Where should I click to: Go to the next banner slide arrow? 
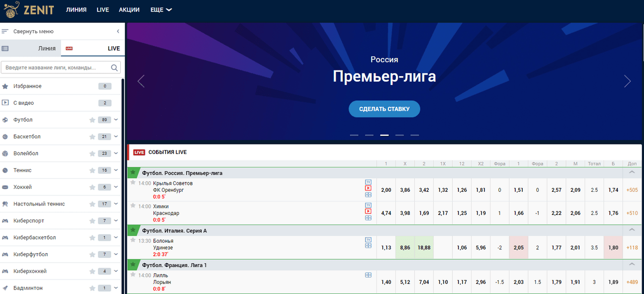[x=627, y=81]
